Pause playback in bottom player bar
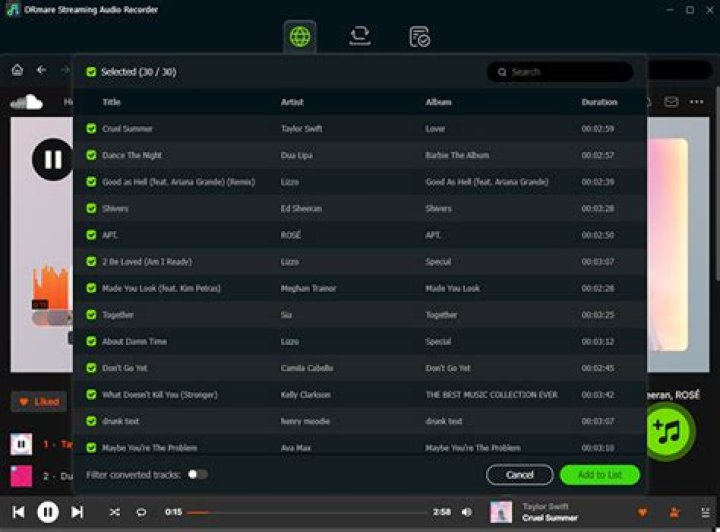 point(48,512)
